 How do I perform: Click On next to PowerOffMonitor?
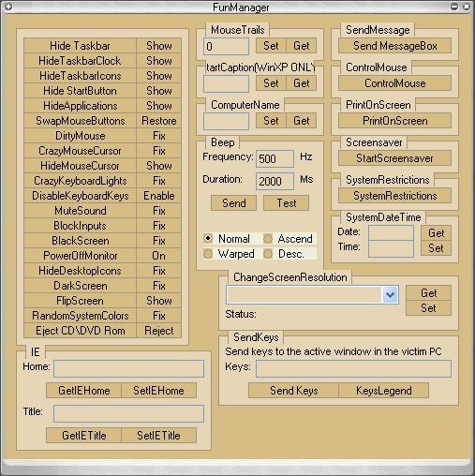coord(159,256)
